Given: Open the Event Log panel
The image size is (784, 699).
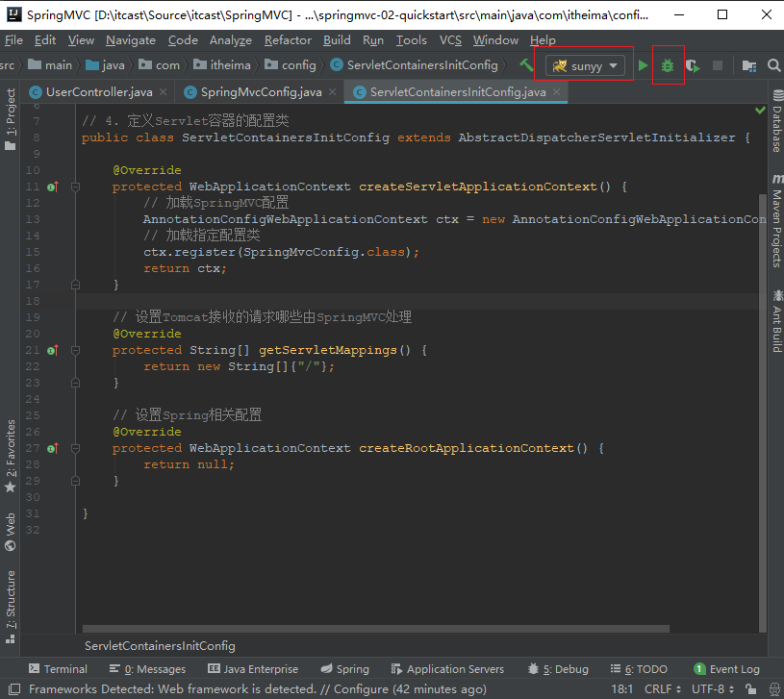Looking at the screenshot, I should [726, 669].
